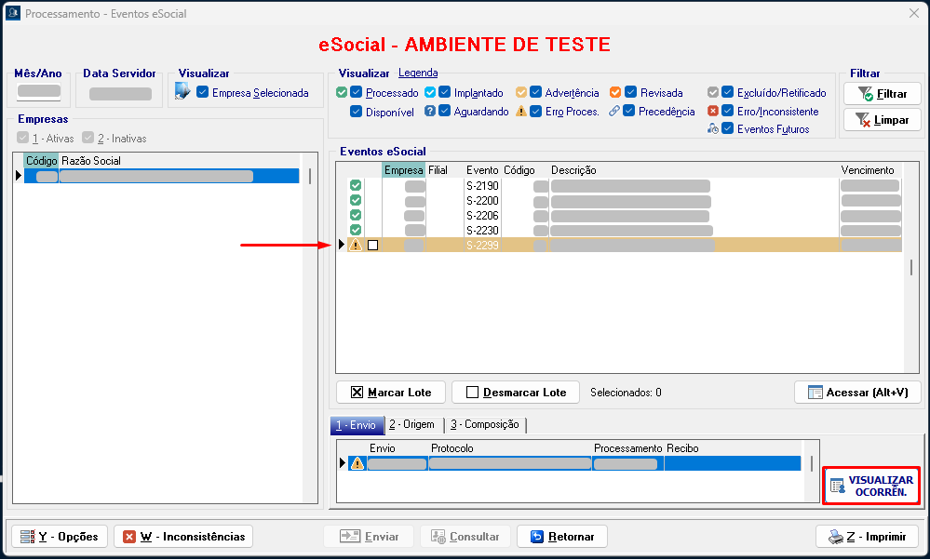Select the S-2206 event row

(482, 216)
